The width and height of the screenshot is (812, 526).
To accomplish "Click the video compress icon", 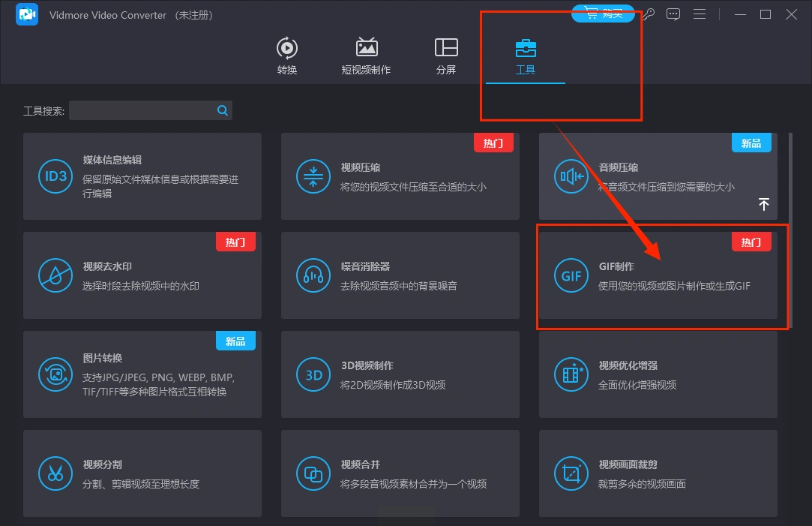I will coord(313,176).
